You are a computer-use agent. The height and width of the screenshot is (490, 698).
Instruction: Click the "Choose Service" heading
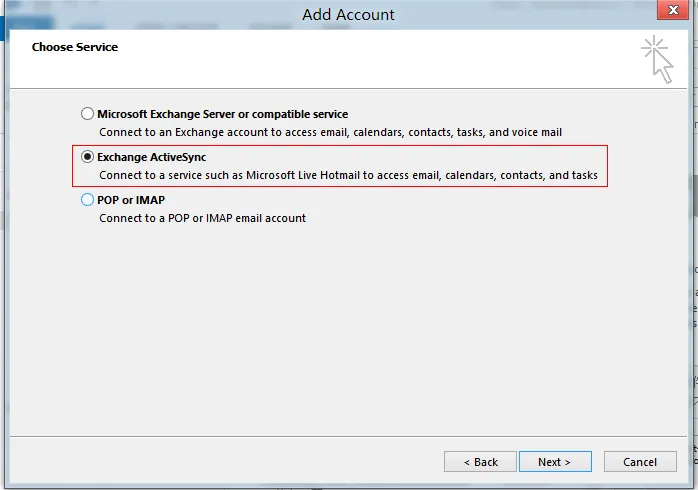pyautogui.click(x=74, y=47)
